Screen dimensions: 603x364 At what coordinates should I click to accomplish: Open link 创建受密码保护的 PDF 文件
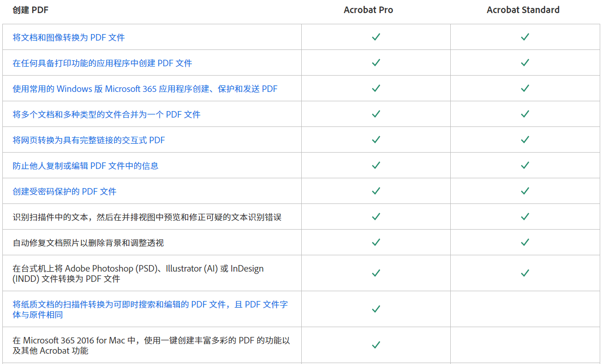tap(64, 191)
